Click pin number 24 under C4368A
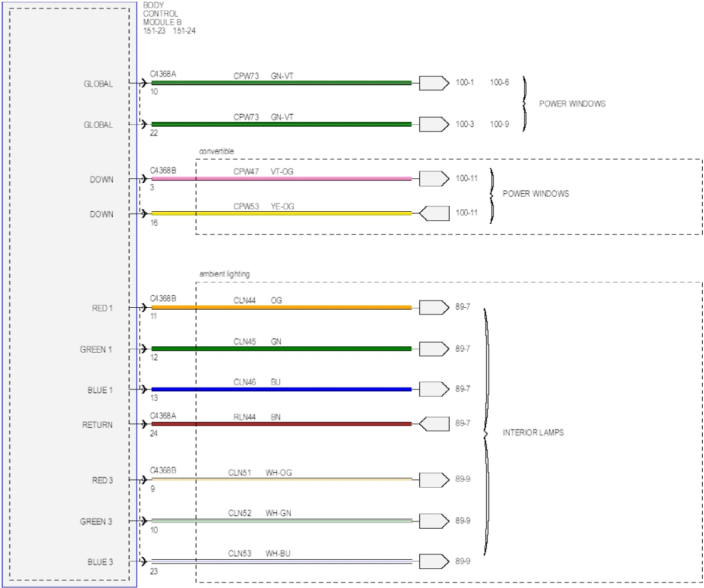Screen dimensions: 704x588 click(154, 433)
